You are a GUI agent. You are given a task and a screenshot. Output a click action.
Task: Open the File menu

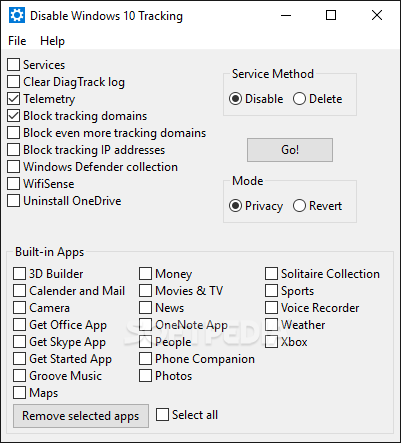click(x=17, y=41)
